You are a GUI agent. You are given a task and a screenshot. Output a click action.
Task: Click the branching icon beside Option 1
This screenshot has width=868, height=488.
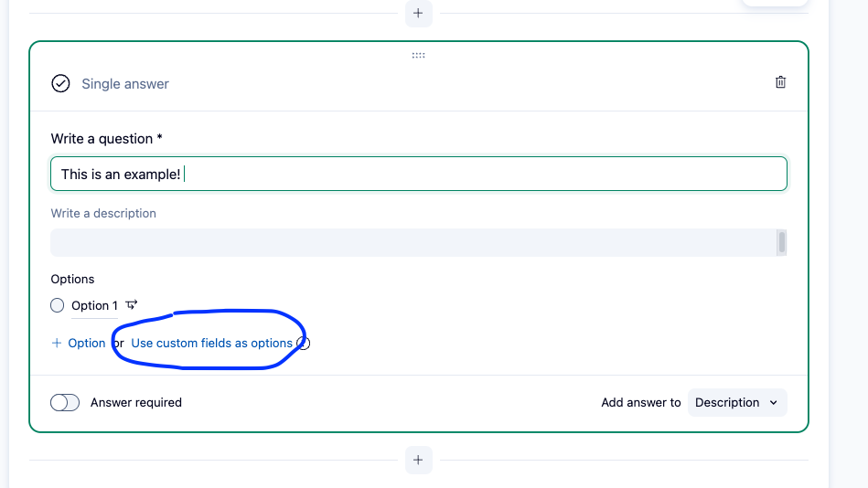coord(132,305)
